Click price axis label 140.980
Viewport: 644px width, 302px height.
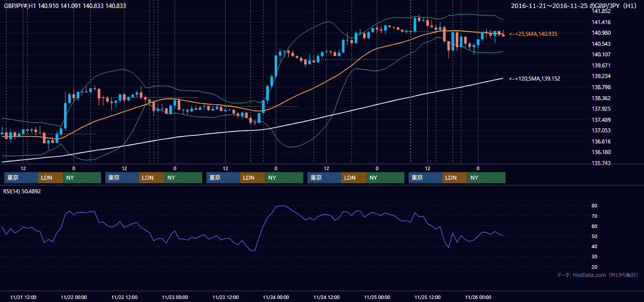click(x=601, y=33)
